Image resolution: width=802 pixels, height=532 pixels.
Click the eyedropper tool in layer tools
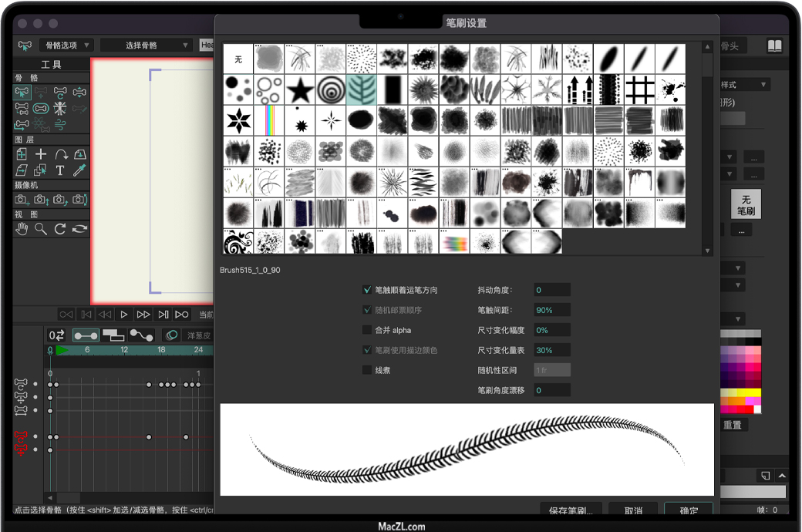[79, 170]
